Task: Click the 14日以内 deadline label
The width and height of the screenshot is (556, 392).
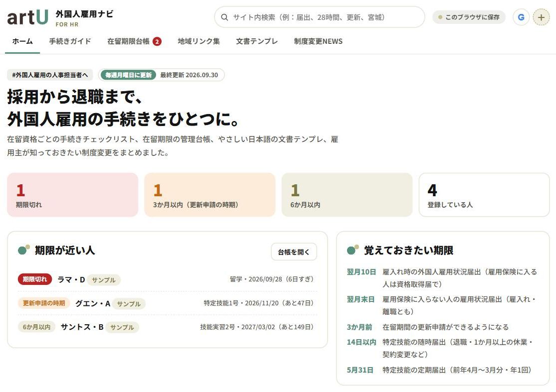Action: coord(362,342)
